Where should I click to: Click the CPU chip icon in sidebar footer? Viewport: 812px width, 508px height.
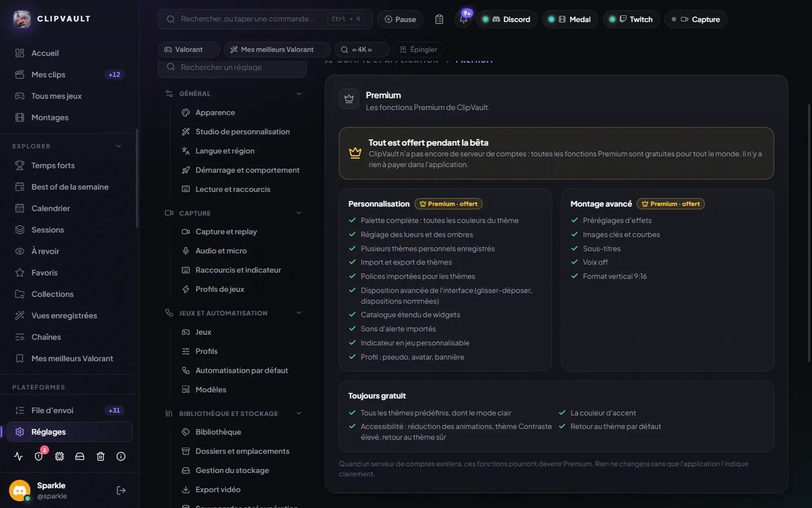coord(59,457)
